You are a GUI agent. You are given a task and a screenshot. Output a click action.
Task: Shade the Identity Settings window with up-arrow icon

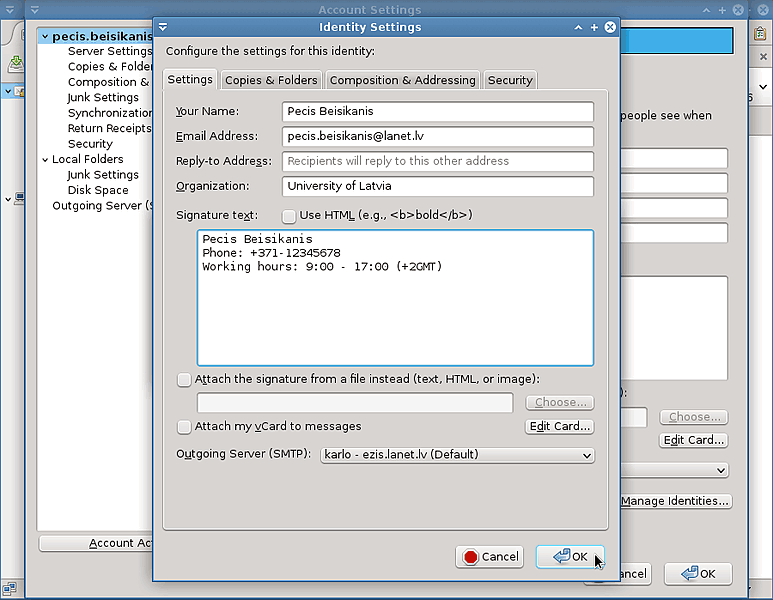[x=578, y=28]
